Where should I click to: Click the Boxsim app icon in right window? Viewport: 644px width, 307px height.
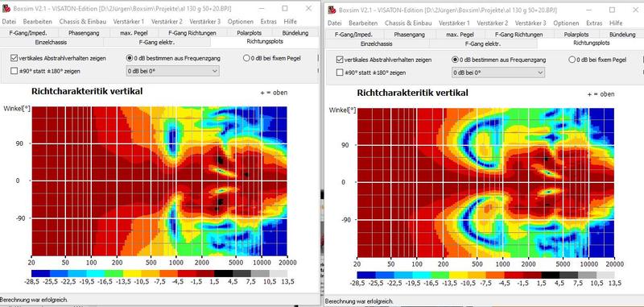pos(332,10)
